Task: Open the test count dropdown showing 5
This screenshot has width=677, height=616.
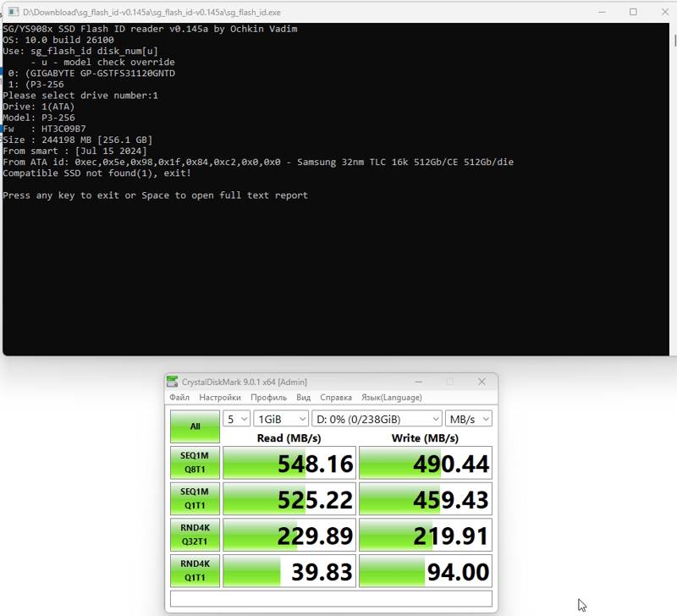Action: click(236, 419)
